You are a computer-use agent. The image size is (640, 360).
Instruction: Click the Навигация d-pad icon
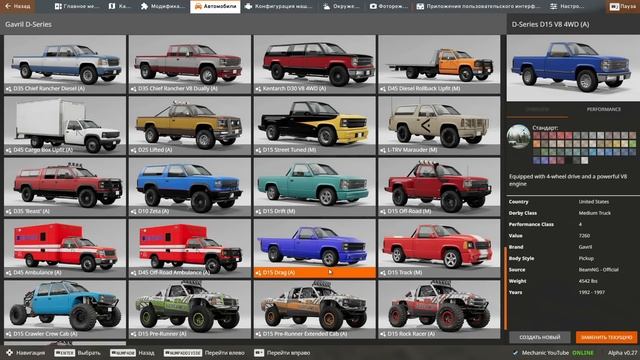(x=9, y=353)
